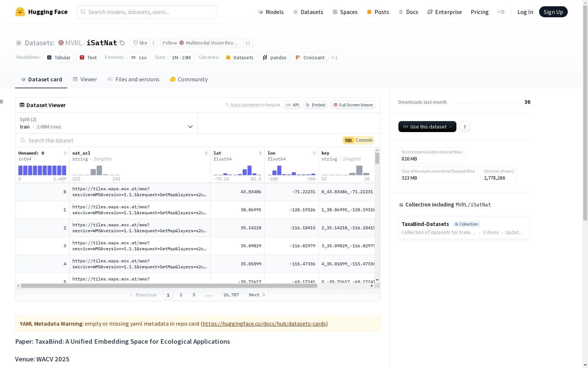Select the 1M - 10M size tag

[x=181, y=57]
